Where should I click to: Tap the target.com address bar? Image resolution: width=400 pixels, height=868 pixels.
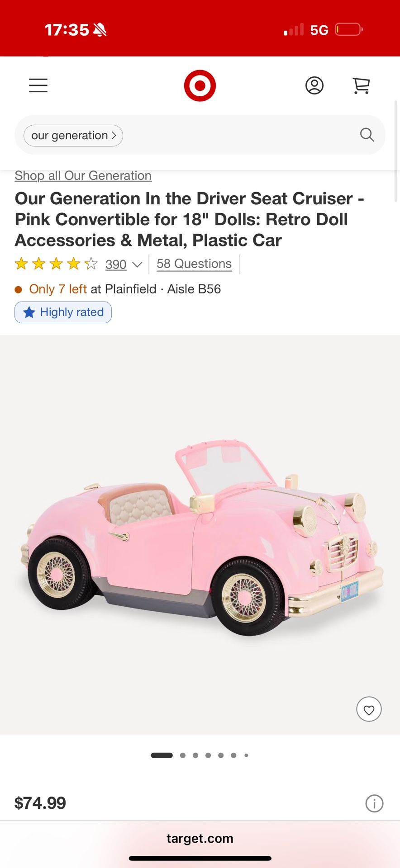point(200,839)
